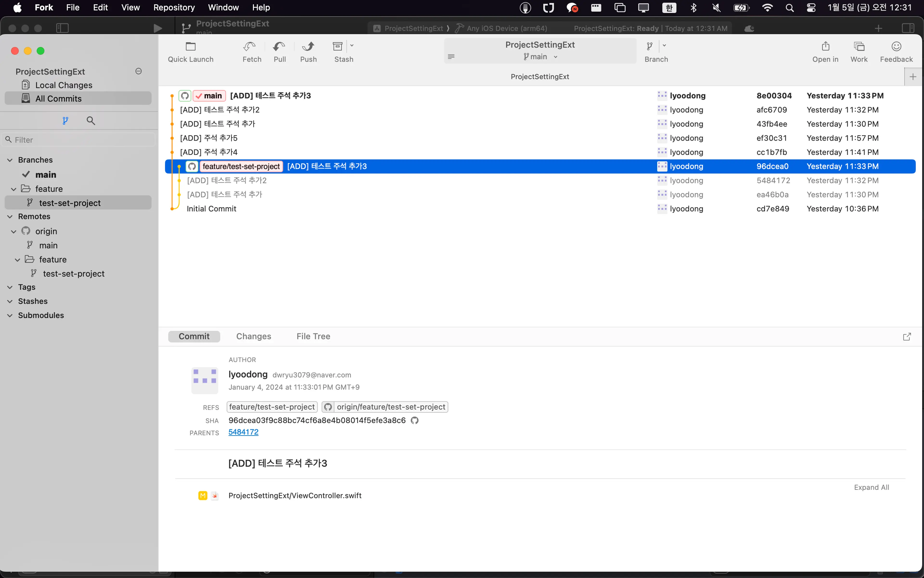Switch to the Commit tab

[x=194, y=336]
